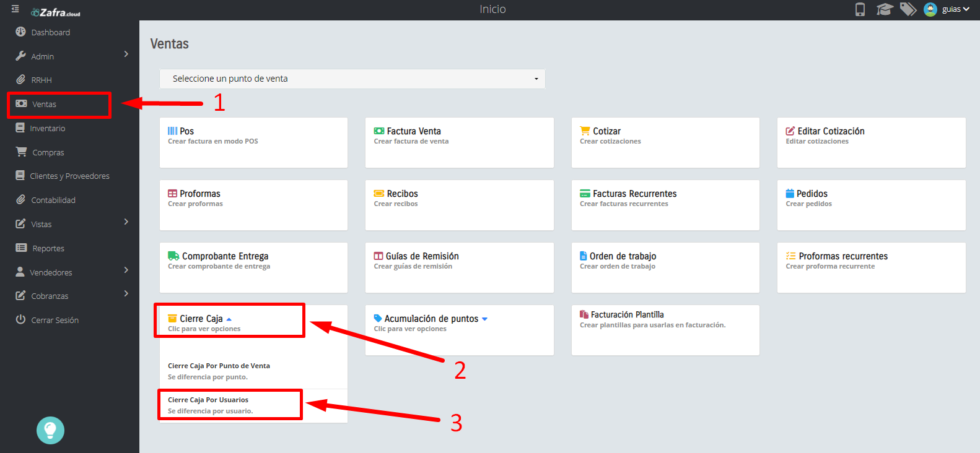Expand the Vendedores submenu chevron

tap(126, 270)
